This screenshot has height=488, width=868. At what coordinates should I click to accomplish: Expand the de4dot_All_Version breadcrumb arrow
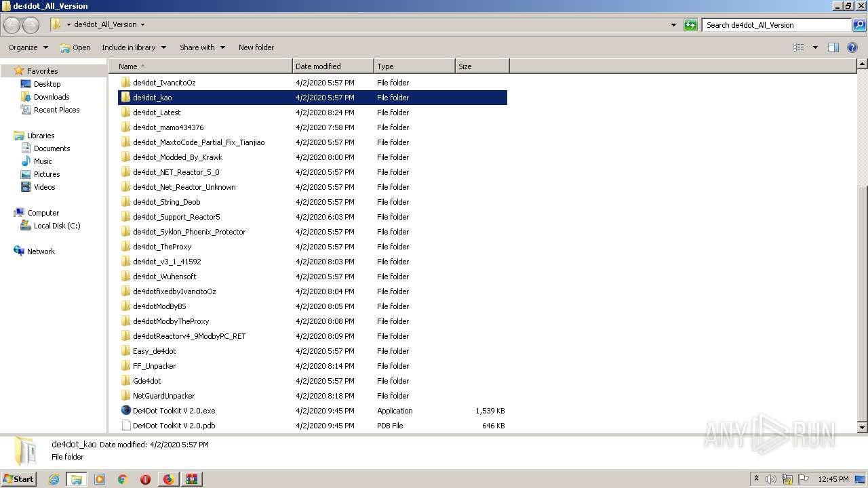pyautogui.click(x=142, y=25)
